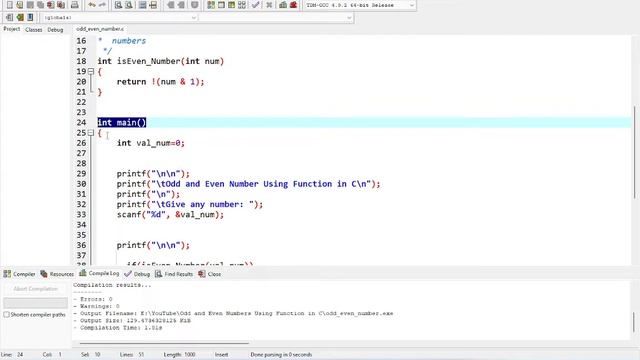Click the Undo arrow icon
Image resolution: width=640 pixels, height=360 pixels.
coord(92,5)
